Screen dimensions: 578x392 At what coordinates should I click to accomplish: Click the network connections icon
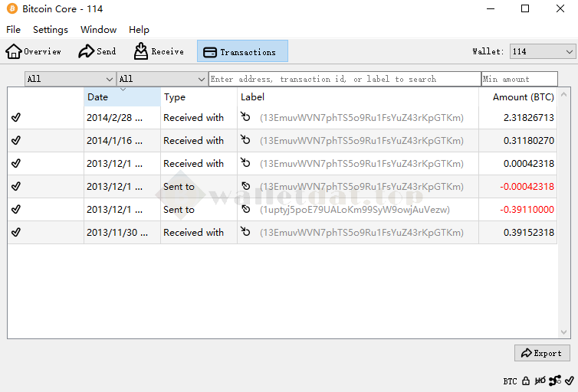point(555,381)
